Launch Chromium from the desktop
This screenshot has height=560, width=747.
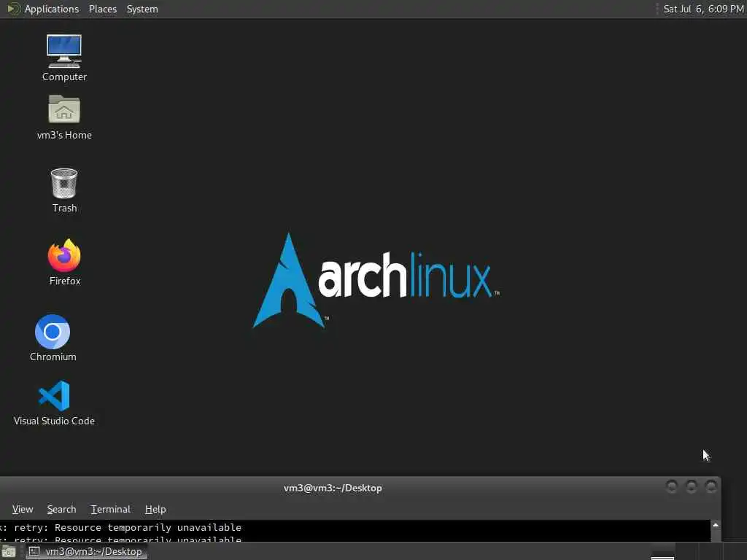click(53, 338)
